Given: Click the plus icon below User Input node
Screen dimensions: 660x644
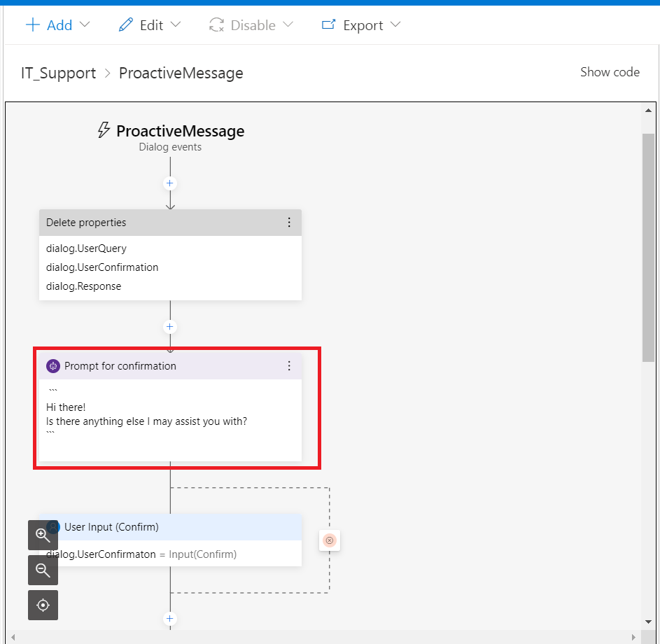Looking at the screenshot, I should pyautogui.click(x=169, y=619).
